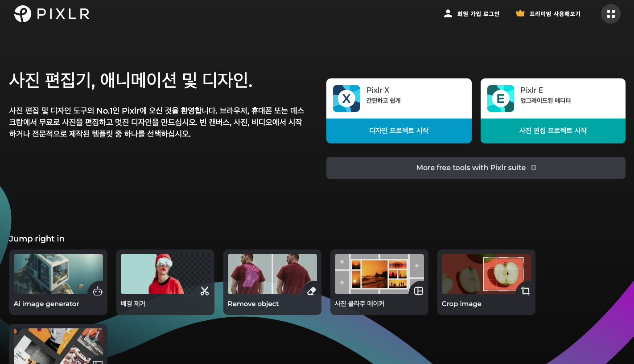
Task: Click the scissors icon on 배경 제거
Action: [x=205, y=291]
